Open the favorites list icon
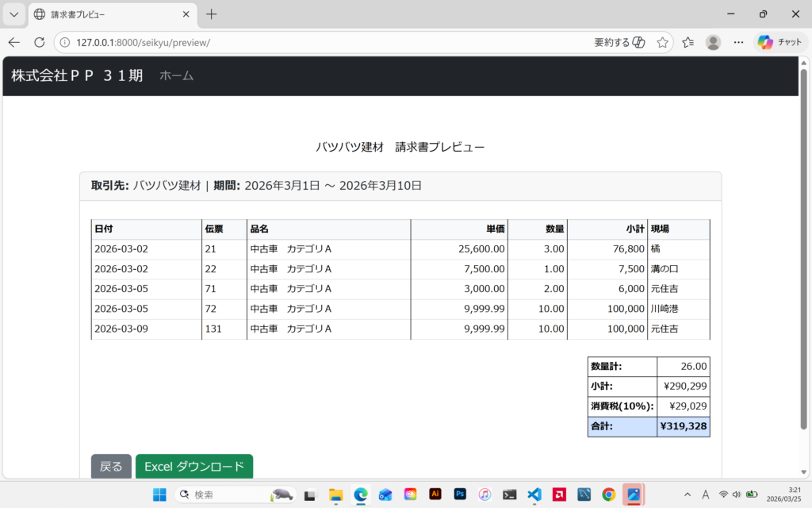812x508 pixels. (688, 42)
